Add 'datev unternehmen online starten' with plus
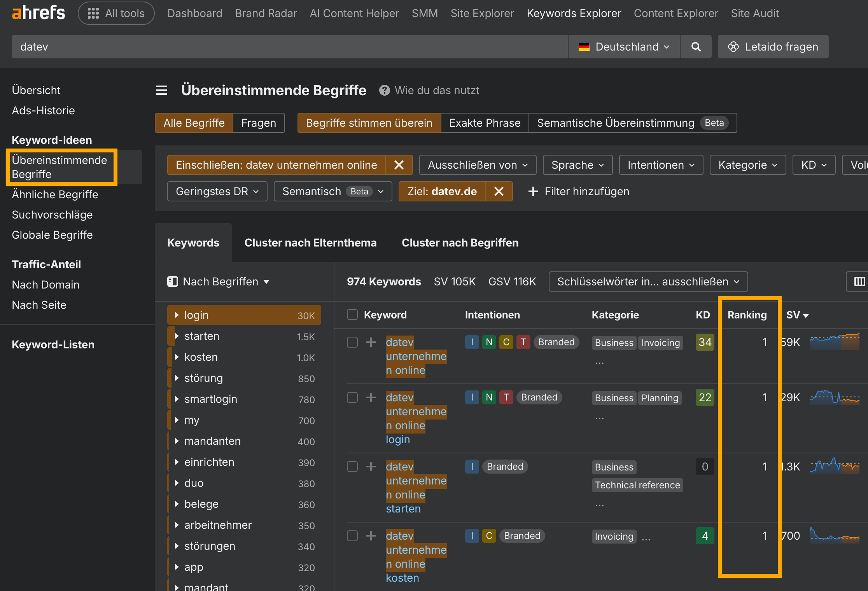This screenshot has width=868, height=591. pos(371,467)
